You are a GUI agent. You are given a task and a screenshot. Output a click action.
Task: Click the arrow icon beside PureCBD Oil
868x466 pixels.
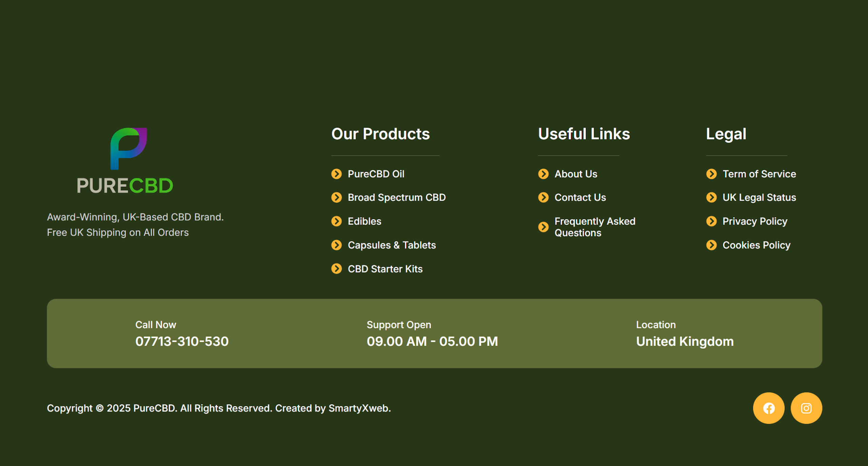336,174
